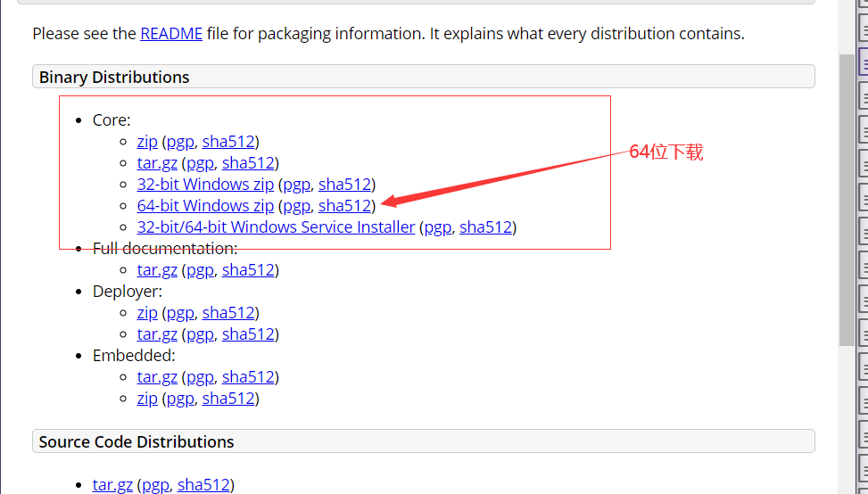Download the 32-bit Windows zip
Screen dimensions: 868x494
pyautogui.click(x=205, y=185)
